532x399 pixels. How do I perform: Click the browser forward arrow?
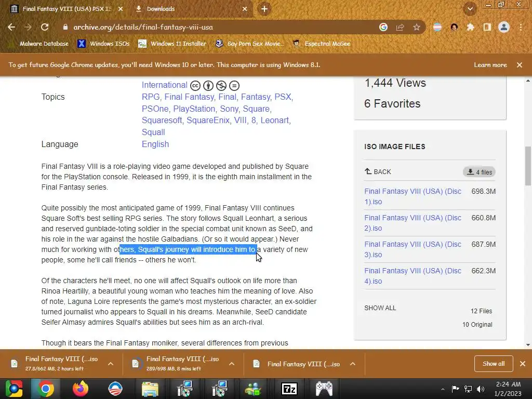pos(28,27)
